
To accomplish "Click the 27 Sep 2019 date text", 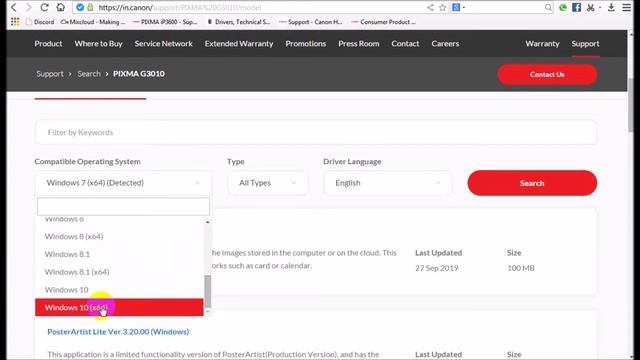I will (x=437, y=268).
